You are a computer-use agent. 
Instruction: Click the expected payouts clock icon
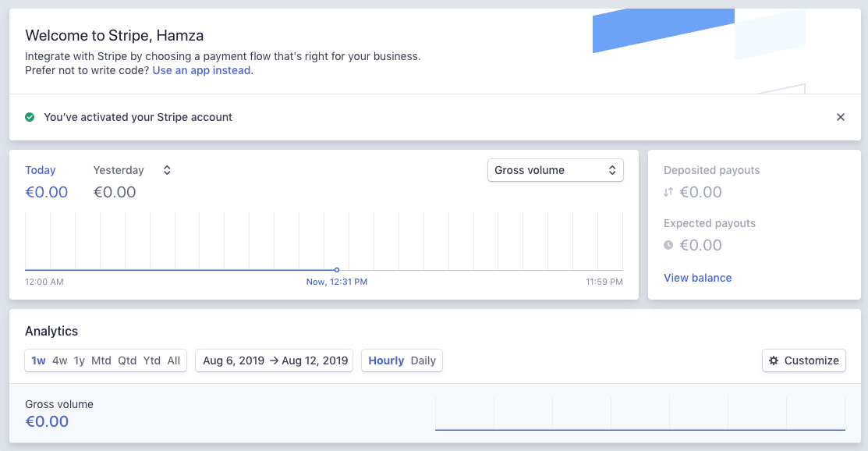coord(668,245)
